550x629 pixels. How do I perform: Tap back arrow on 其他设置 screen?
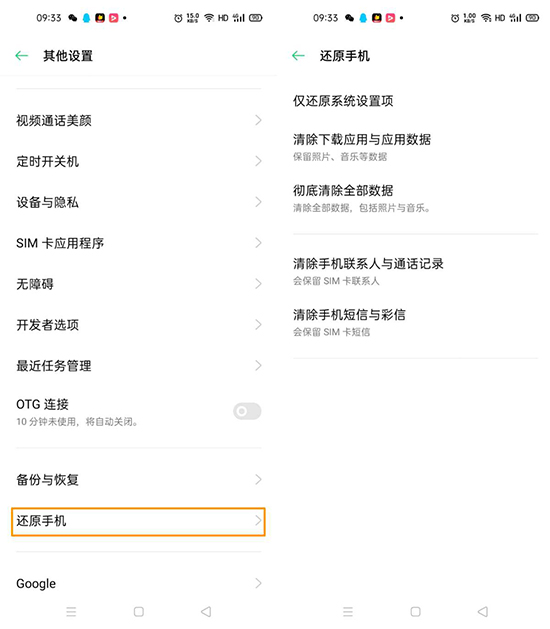22,56
